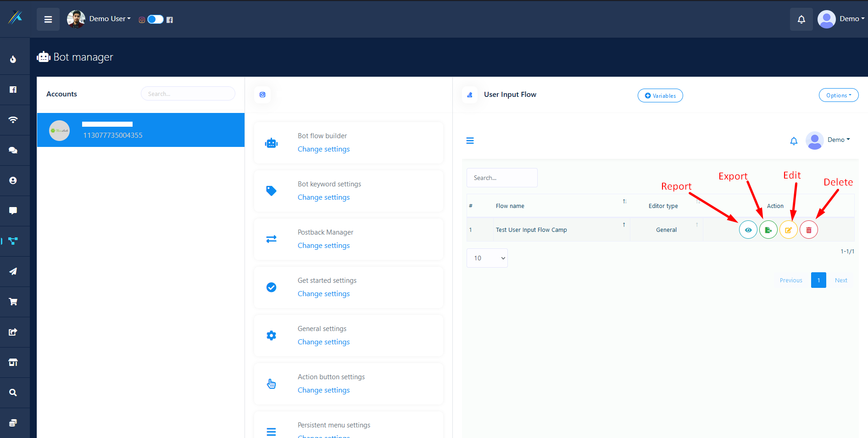This screenshot has height=438, width=868.
Task: Open the coins sidebar icon
Action: coord(13,423)
